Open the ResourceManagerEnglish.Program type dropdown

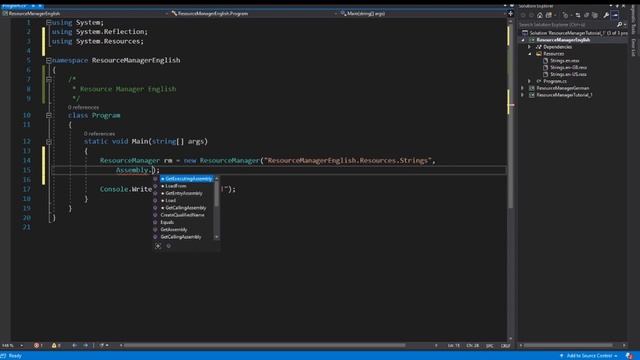pyautogui.click(x=254, y=13)
